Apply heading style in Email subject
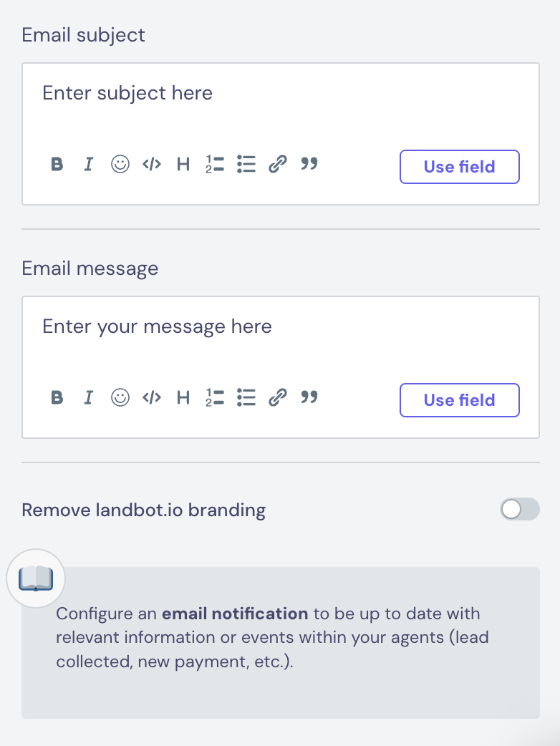This screenshot has height=746, width=560. click(x=183, y=165)
